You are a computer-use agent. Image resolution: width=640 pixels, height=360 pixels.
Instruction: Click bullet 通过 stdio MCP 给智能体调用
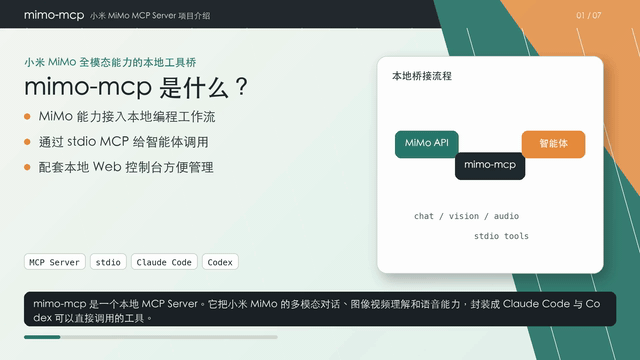coord(123,142)
